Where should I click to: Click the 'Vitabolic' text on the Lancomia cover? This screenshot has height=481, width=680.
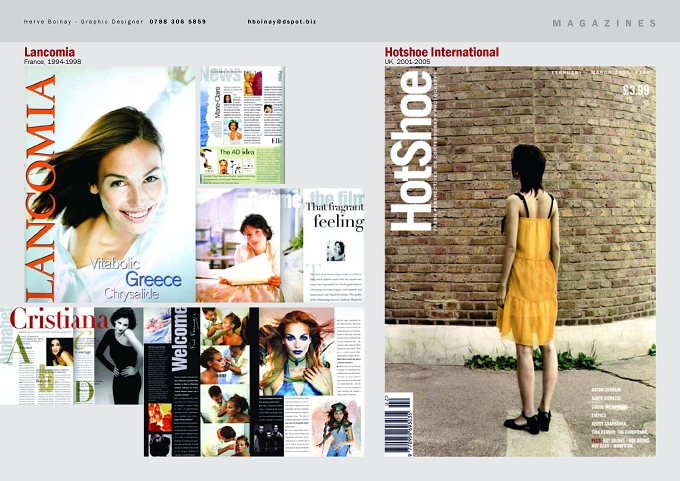tap(115, 263)
